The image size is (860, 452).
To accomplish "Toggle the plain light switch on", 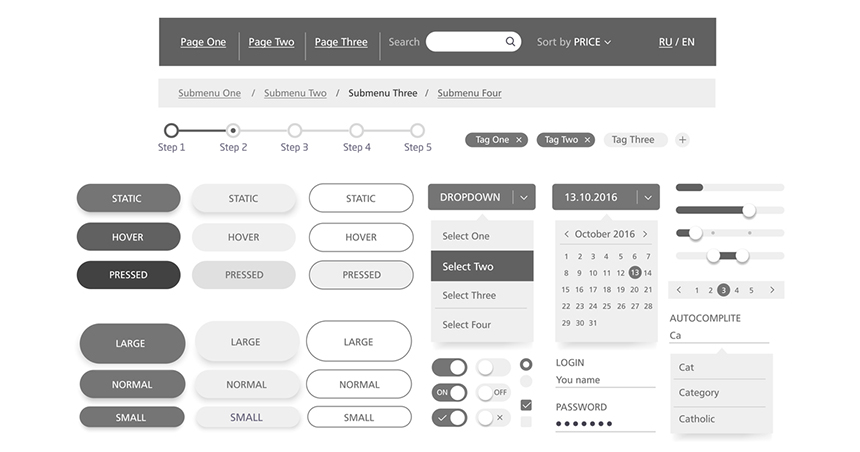I will tap(493, 368).
